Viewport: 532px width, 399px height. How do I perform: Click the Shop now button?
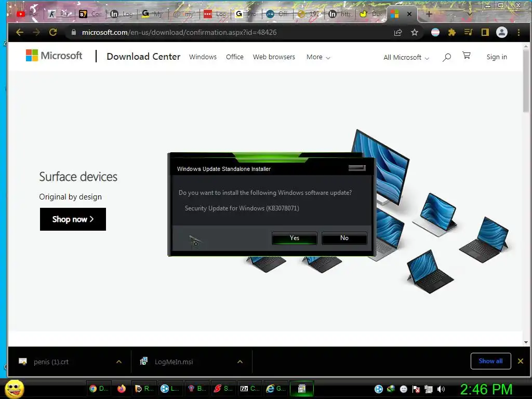[x=73, y=219]
